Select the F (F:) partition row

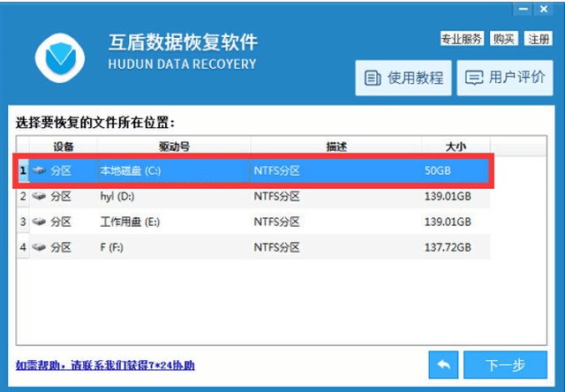coord(253,247)
